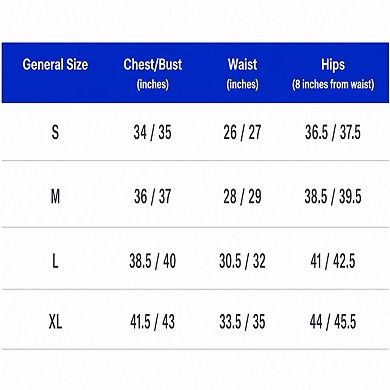This screenshot has width=390, height=390.
Task: Click the Hips column header
Action: [x=333, y=73]
